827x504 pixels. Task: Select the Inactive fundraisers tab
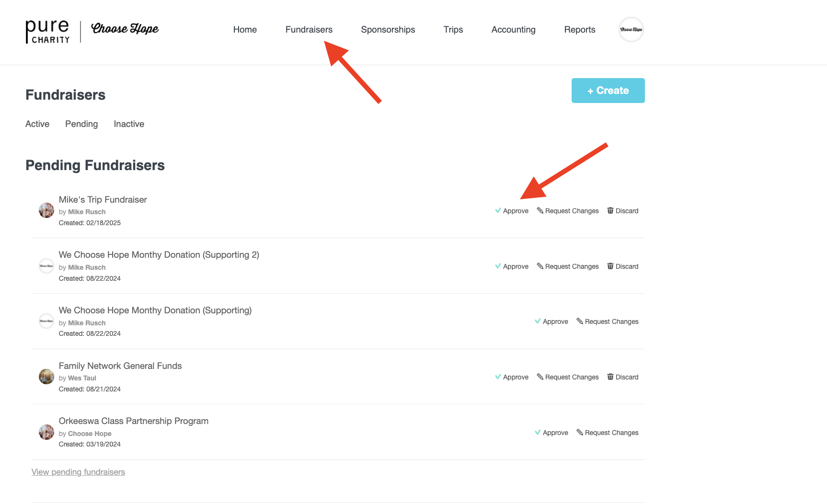coord(129,124)
